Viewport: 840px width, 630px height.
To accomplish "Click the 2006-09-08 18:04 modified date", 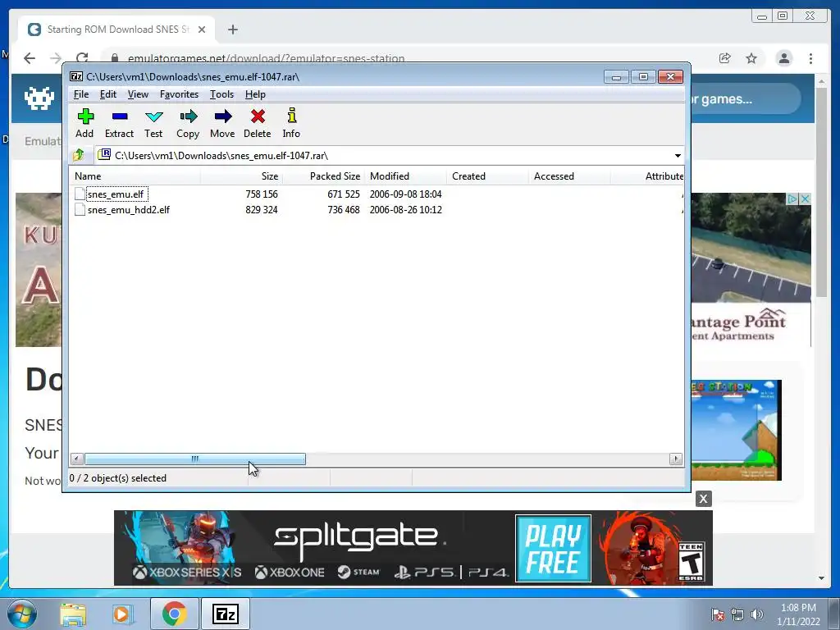I will click(x=405, y=194).
